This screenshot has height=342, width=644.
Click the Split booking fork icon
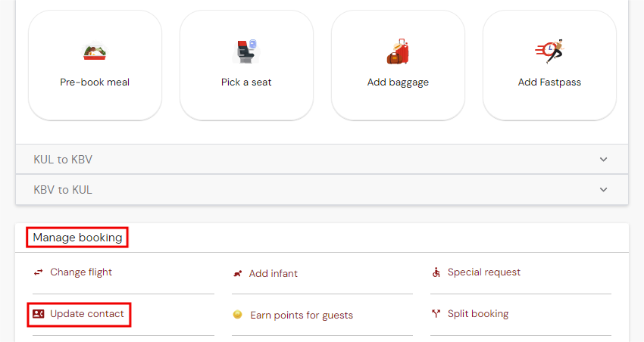tap(436, 314)
